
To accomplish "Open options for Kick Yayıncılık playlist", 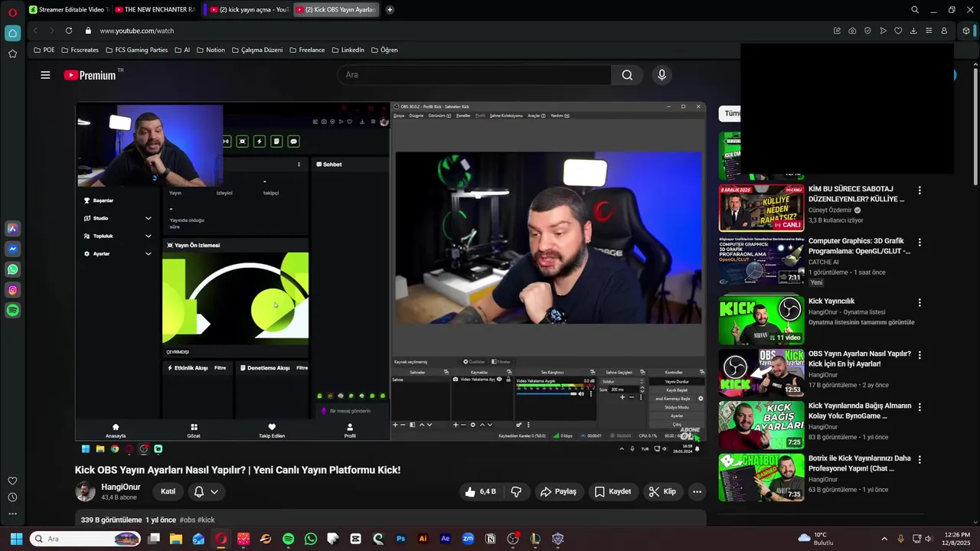I will 920,303.
